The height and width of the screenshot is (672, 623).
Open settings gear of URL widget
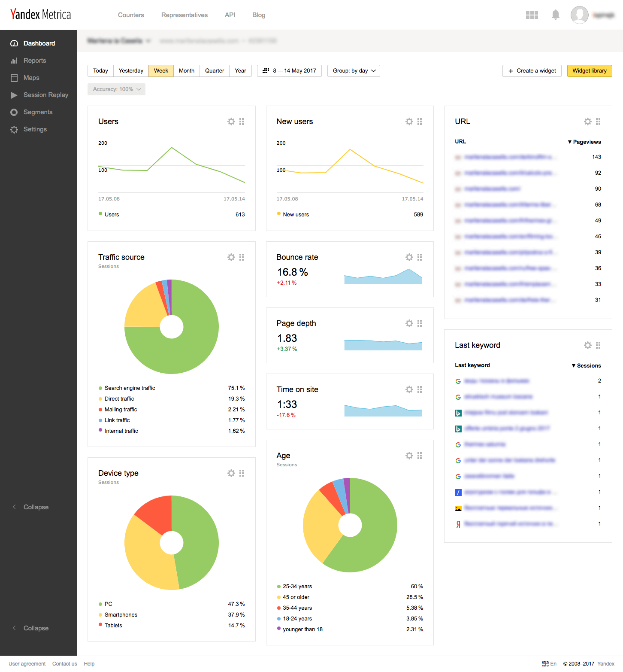(588, 122)
